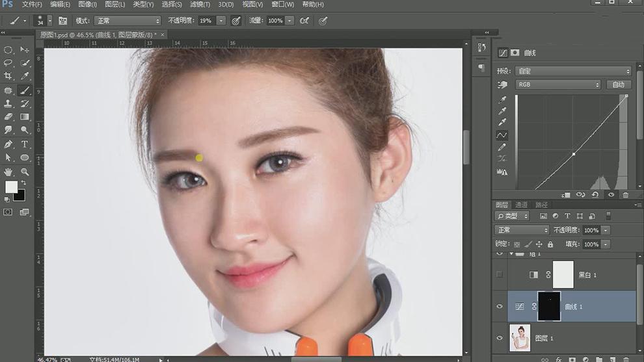Open the 滤镜(T) menu
This screenshot has height=362, width=644.
[200, 5]
